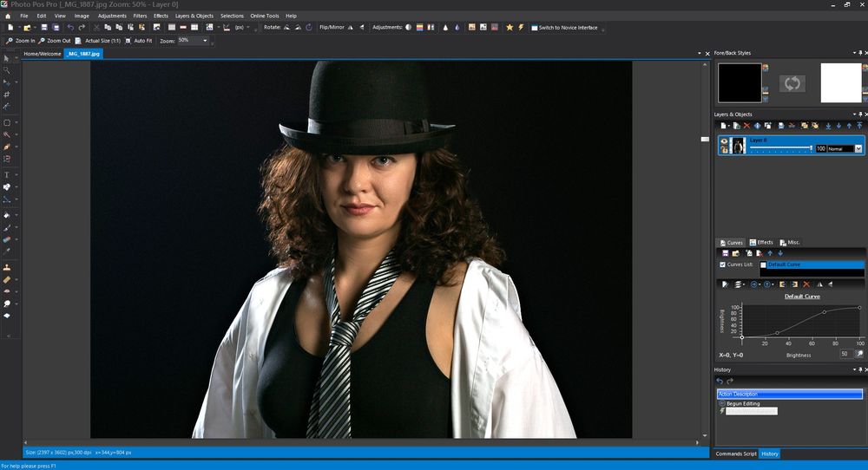Open the brightness/contrast half-circle adjustment icon

tap(409, 27)
